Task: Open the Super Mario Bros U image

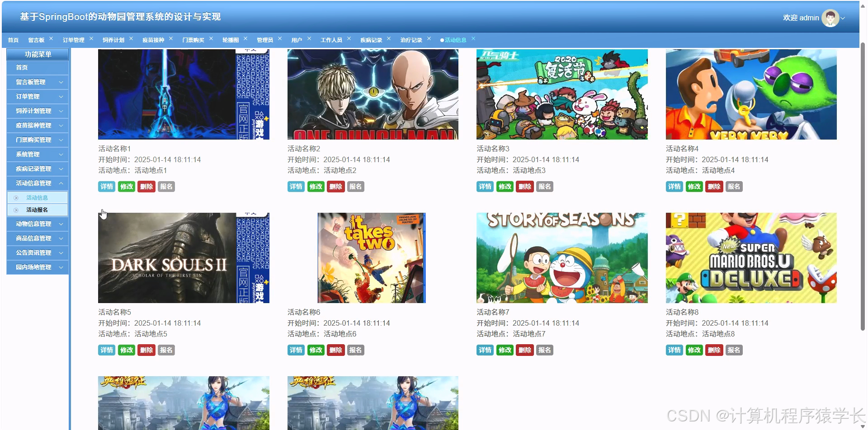Action: (x=751, y=258)
